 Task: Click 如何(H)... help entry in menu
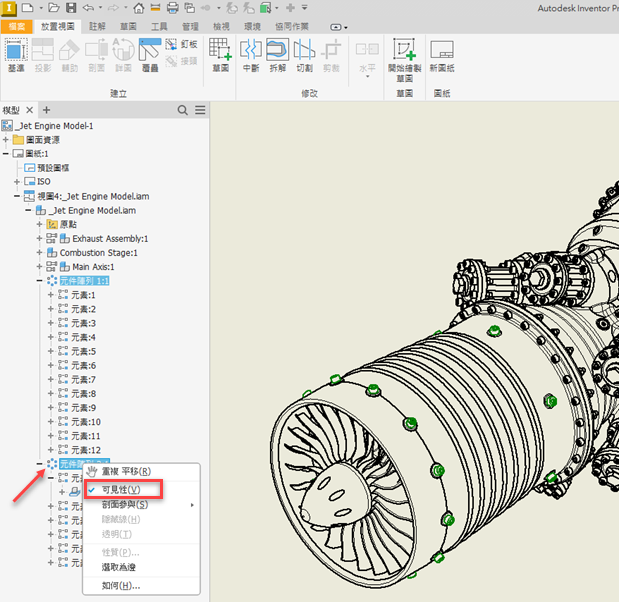pos(120,585)
